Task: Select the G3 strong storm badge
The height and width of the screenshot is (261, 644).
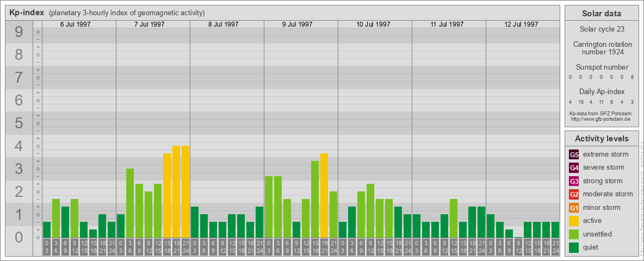Action: [x=574, y=181]
